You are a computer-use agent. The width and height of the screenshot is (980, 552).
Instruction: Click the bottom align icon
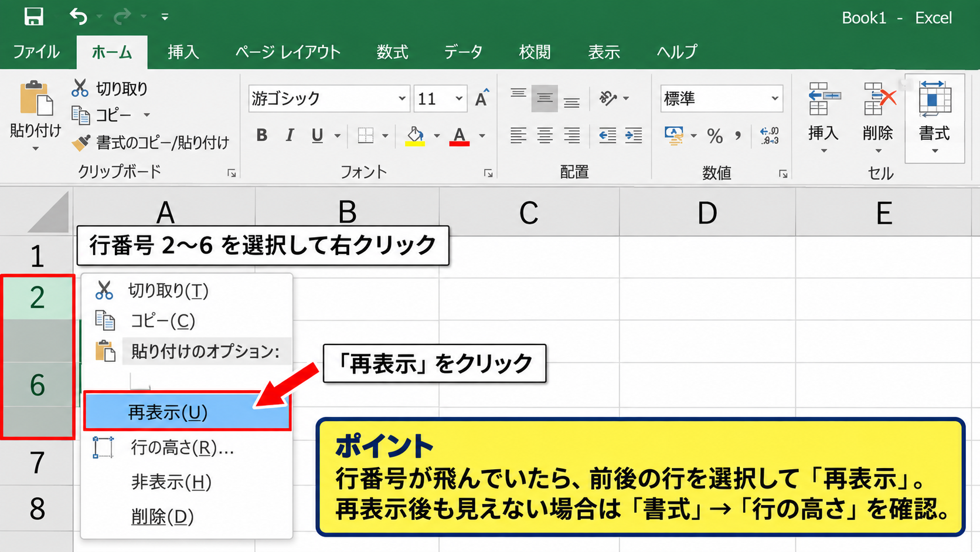tap(571, 101)
